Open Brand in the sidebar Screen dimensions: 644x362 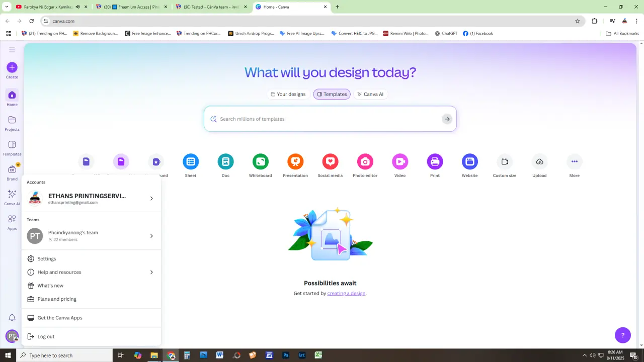point(12,172)
